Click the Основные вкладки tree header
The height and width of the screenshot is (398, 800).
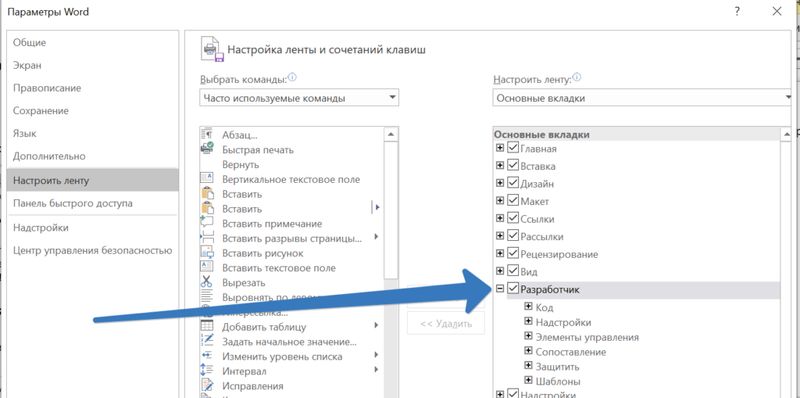point(636,134)
